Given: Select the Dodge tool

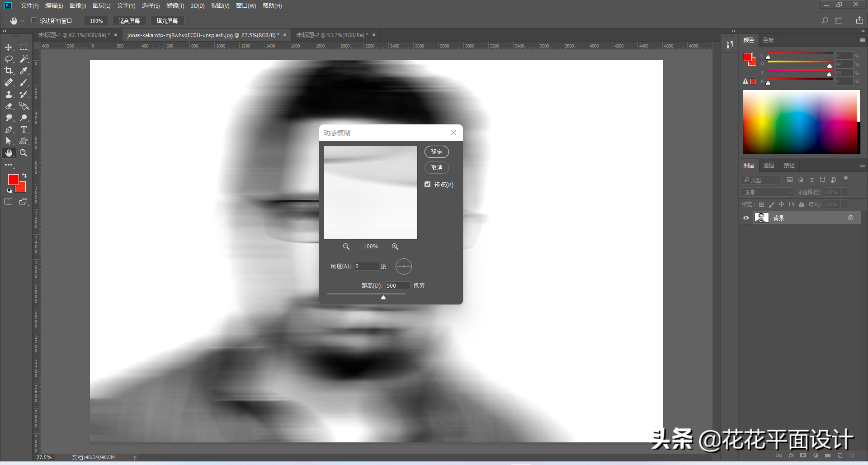Looking at the screenshot, I should coord(24,118).
